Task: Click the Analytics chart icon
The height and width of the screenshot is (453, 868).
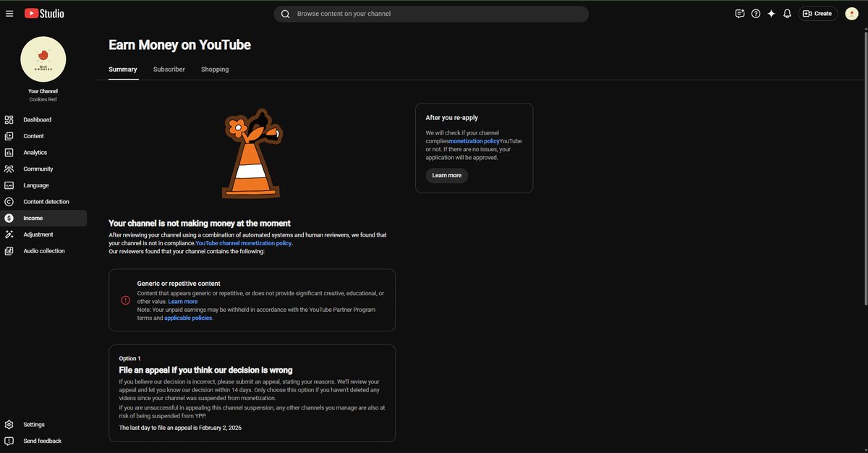Action: (9, 153)
